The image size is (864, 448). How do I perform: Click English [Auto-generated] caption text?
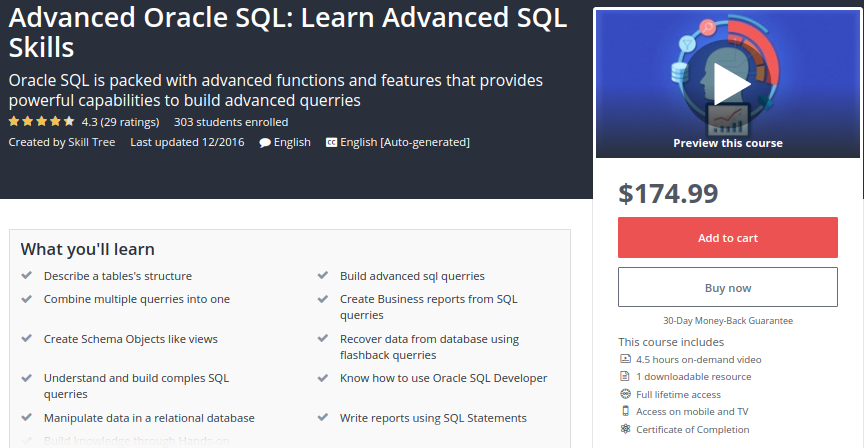click(405, 142)
